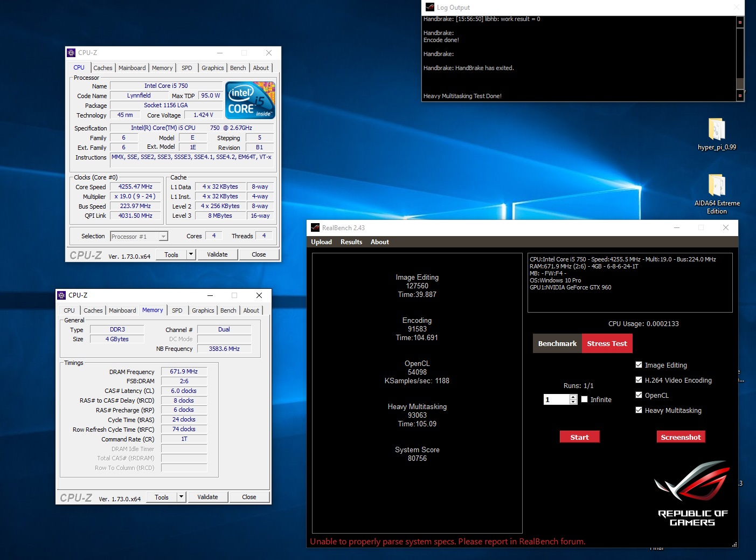
Task: Click Log Output window title icon
Action: [430, 7]
